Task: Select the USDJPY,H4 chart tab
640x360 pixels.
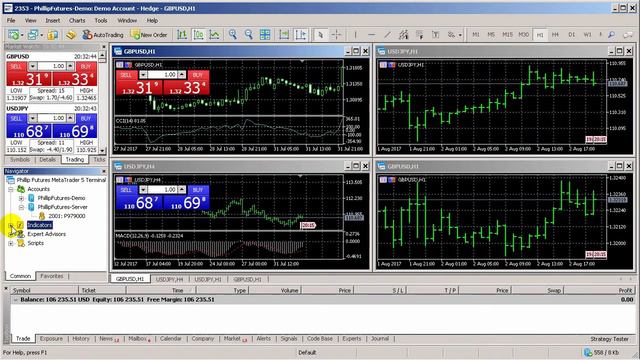Action: pos(170,279)
